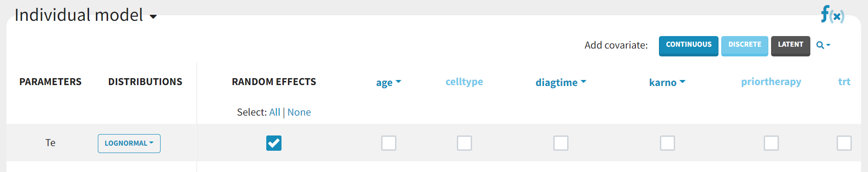The image size is (868, 172).
Task: Uncheck the Te random effects checkbox
Action: [274, 143]
